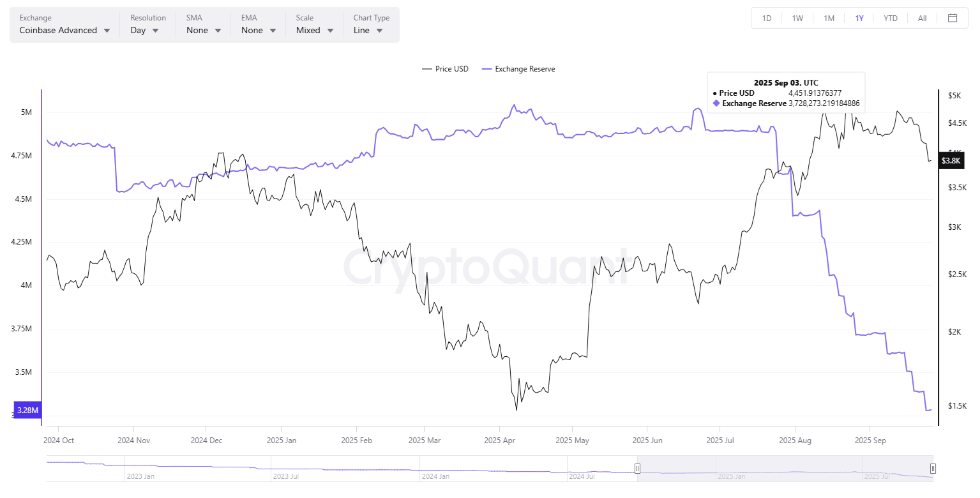This screenshot has width=980, height=498.
Task: Open the calendar date-range picker icon
Action: [953, 18]
